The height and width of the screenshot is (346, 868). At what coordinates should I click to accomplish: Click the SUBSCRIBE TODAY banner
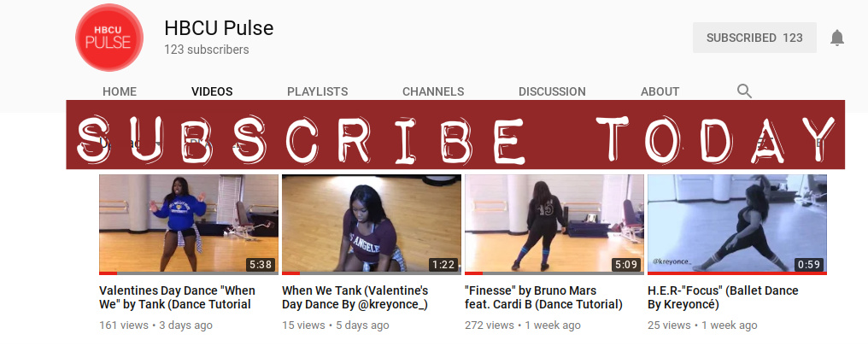455,134
